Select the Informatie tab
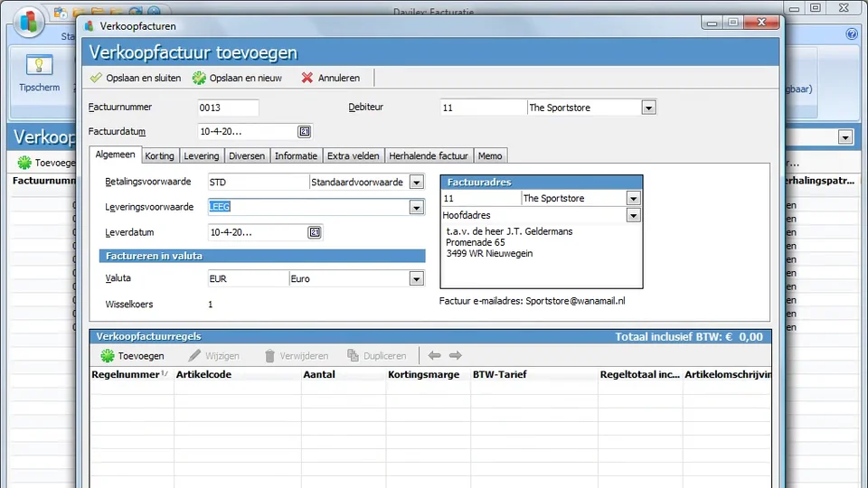This screenshot has height=488, width=868. click(297, 156)
